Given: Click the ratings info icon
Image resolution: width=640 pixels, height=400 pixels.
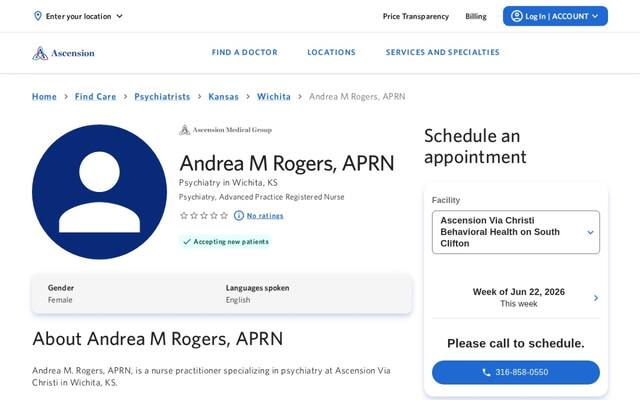Looking at the screenshot, I should pyautogui.click(x=239, y=216).
